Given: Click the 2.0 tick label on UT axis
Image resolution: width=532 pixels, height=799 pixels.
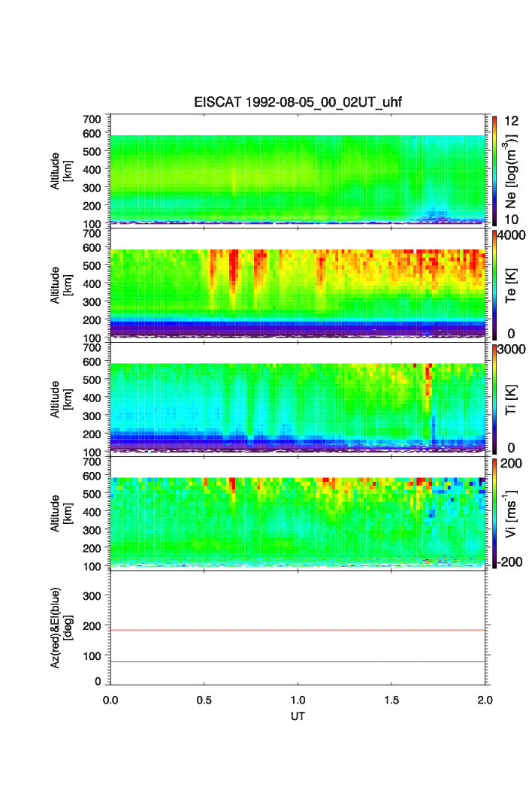Looking at the screenshot, I should (485, 700).
